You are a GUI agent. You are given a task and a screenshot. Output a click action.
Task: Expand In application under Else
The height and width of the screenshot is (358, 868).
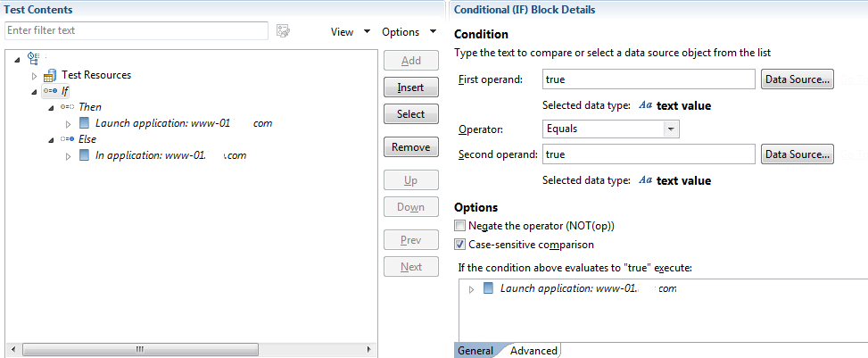tap(69, 156)
